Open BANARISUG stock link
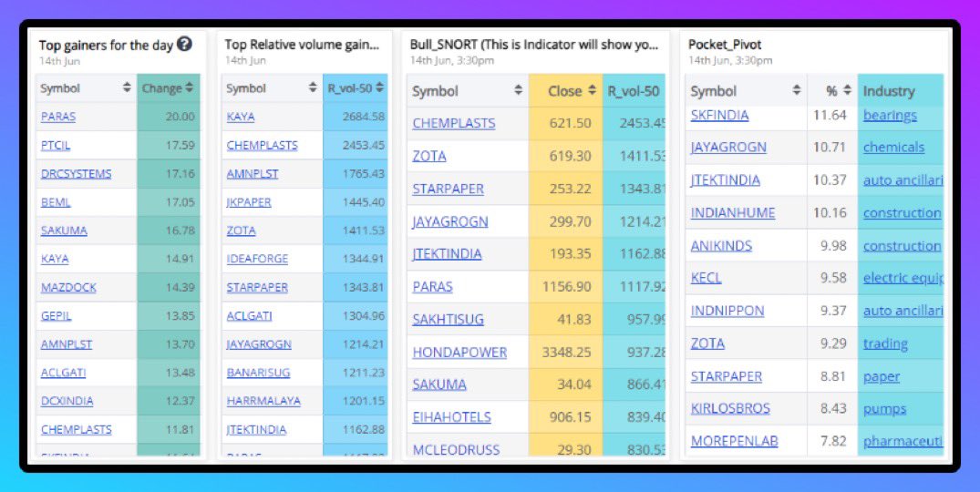 tap(259, 373)
